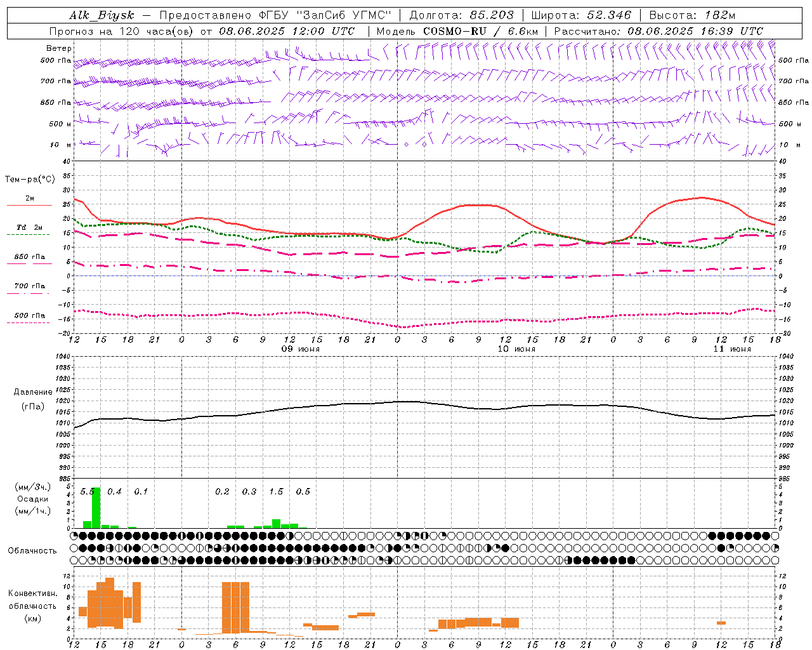
Task: Click the Ветер panel label
Action: [x=58, y=48]
